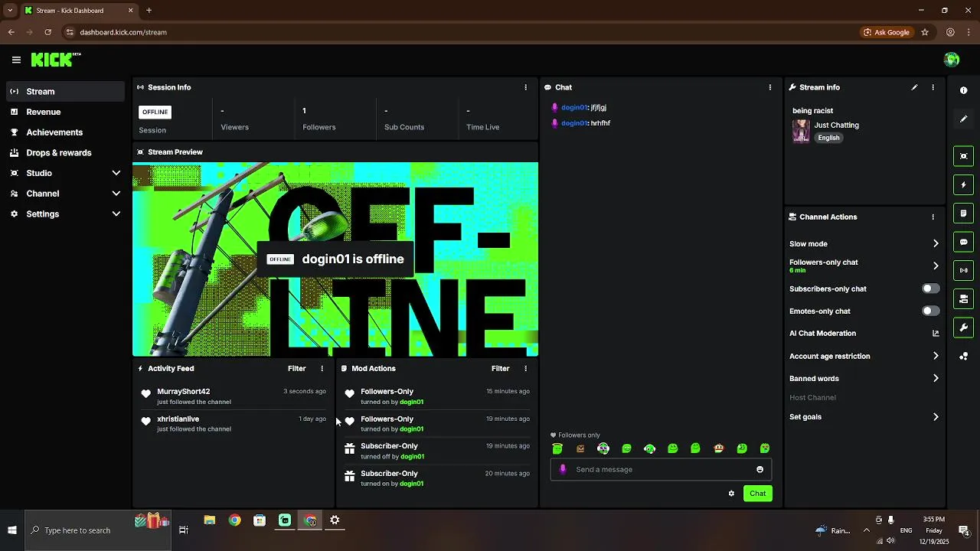Image resolution: width=980 pixels, height=551 pixels.
Task: Open the hamburger menu beside the Kick logo
Action: pos(16,60)
